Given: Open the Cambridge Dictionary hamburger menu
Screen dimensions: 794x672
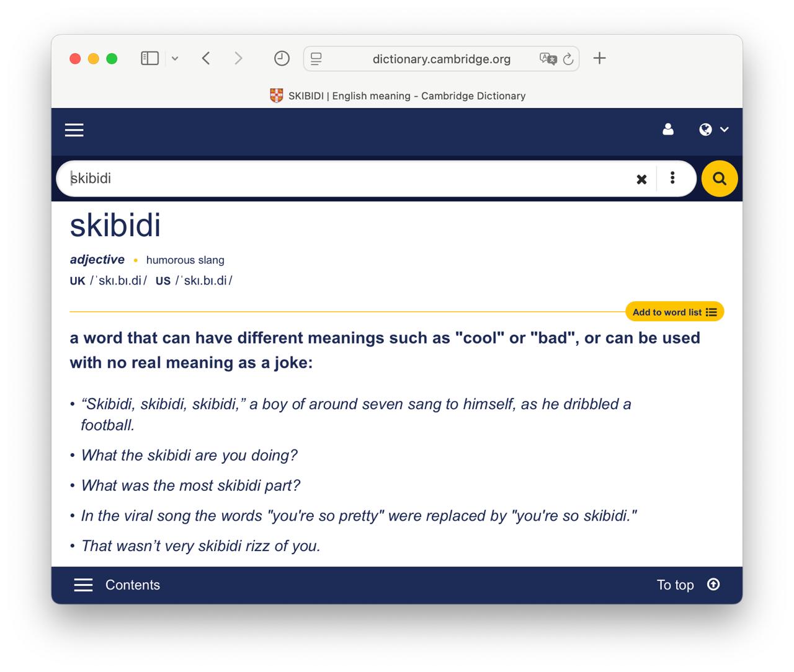Looking at the screenshot, I should click(x=74, y=130).
